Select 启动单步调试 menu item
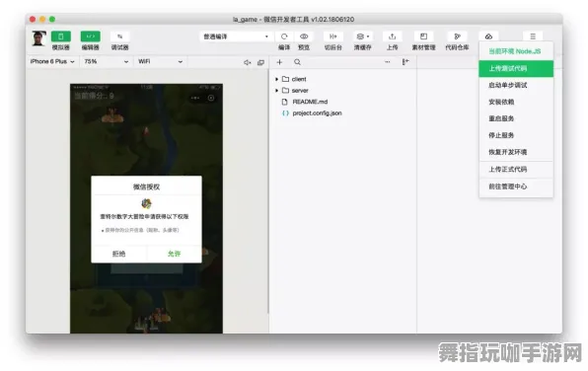 coord(516,85)
